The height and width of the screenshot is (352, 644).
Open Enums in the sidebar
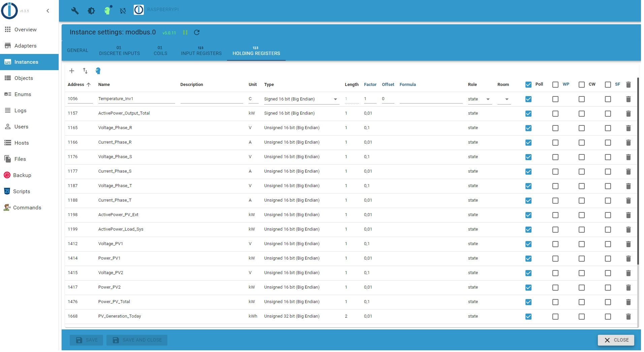click(x=29, y=94)
